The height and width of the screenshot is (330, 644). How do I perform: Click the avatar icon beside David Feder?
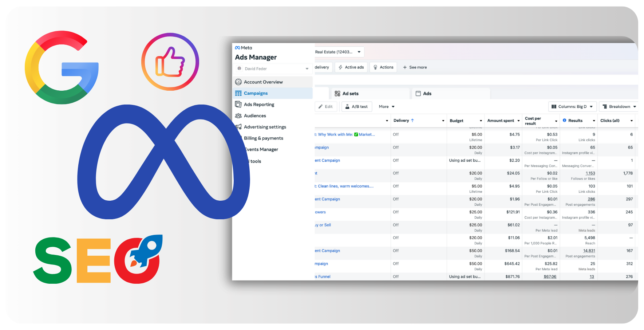pyautogui.click(x=239, y=68)
